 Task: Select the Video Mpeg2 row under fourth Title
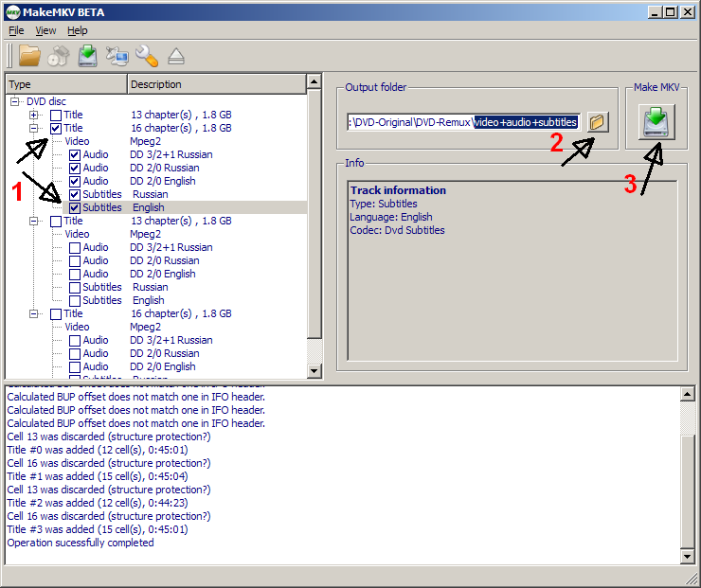[x=113, y=327]
